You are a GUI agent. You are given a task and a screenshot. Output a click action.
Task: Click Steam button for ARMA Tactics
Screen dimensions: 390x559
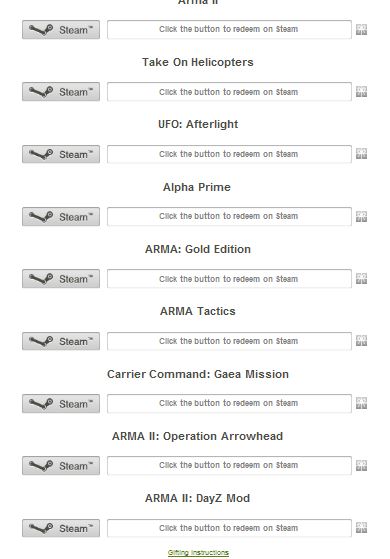(x=61, y=341)
